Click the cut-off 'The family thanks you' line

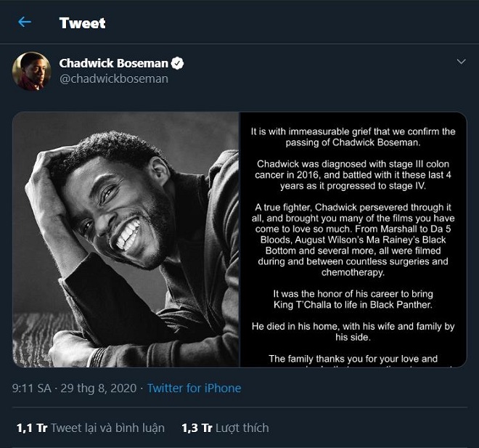pos(353,359)
